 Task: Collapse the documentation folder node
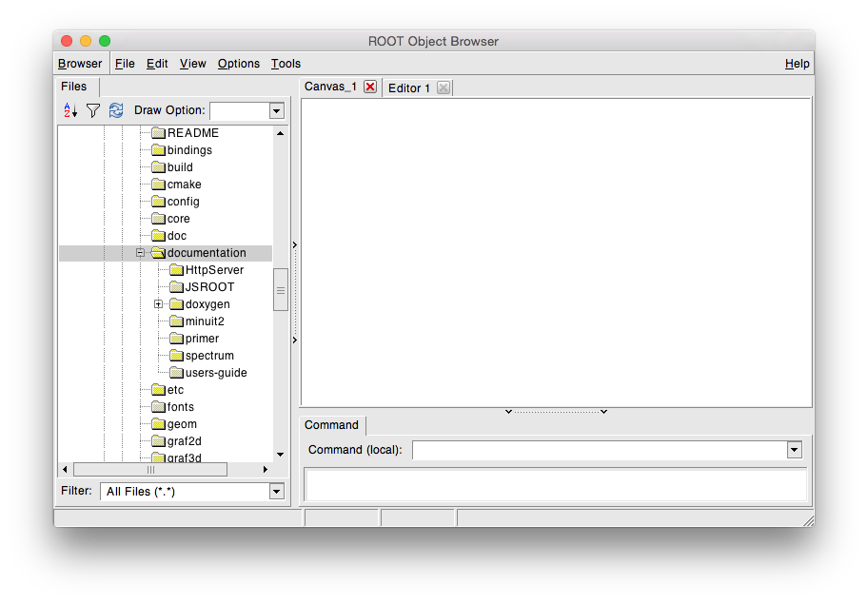[x=140, y=253]
